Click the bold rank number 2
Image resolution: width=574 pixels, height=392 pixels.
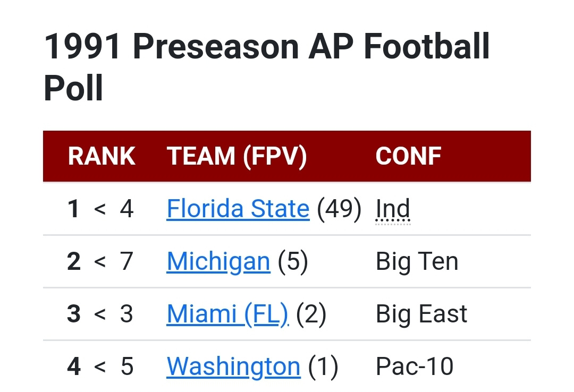[74, 261]
